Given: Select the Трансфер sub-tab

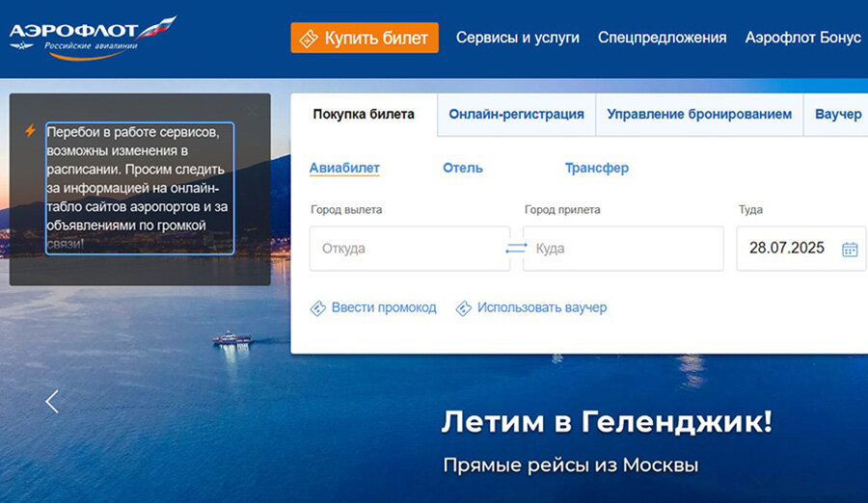Looking at the screenshot, I should coord(597,168).
